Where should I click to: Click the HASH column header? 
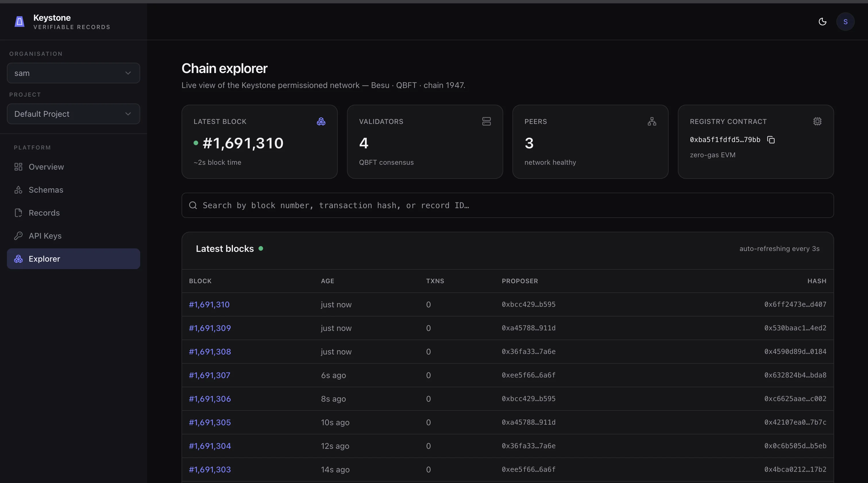[817, 281]
